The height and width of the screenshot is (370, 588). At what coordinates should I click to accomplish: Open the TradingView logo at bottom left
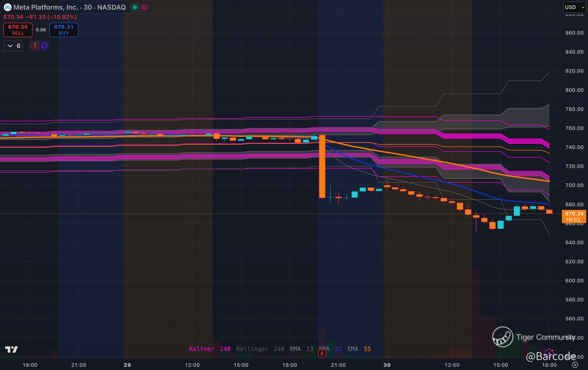tap(11, 349)
